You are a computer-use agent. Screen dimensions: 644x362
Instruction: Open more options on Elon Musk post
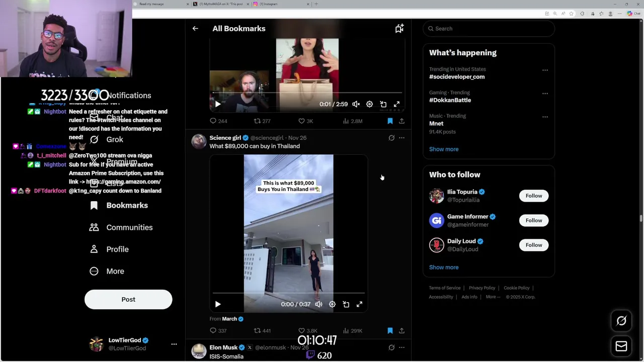point(401,347)
